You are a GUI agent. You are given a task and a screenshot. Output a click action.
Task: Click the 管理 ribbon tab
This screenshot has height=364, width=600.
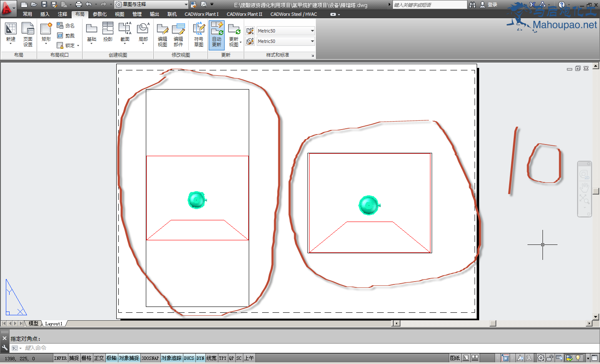click(137, 14)
